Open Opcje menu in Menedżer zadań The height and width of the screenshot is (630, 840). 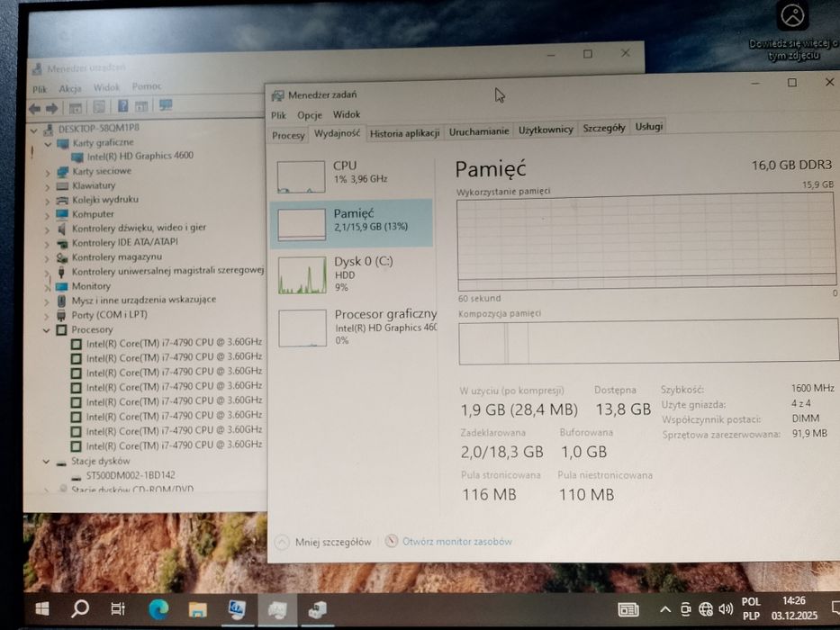(310, 114)
